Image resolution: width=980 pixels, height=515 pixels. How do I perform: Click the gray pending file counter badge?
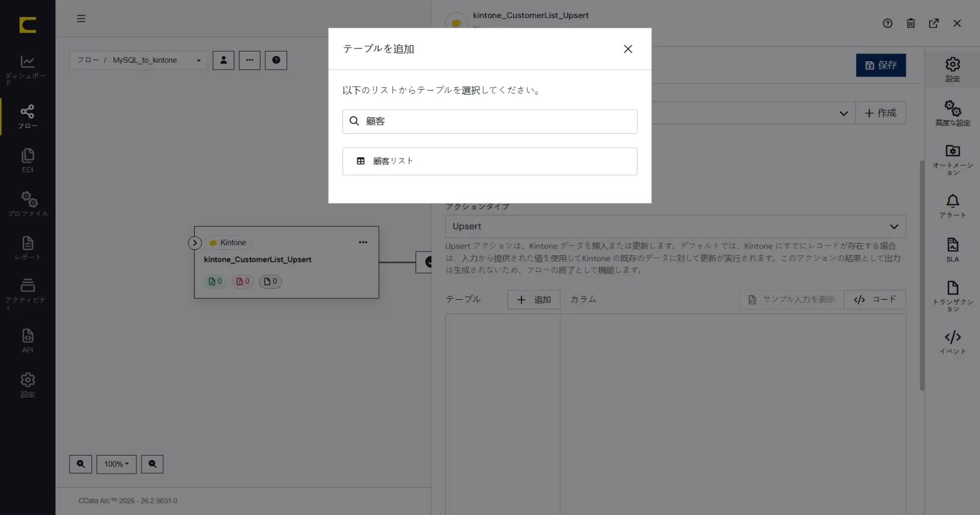click(x=270, y=282)
